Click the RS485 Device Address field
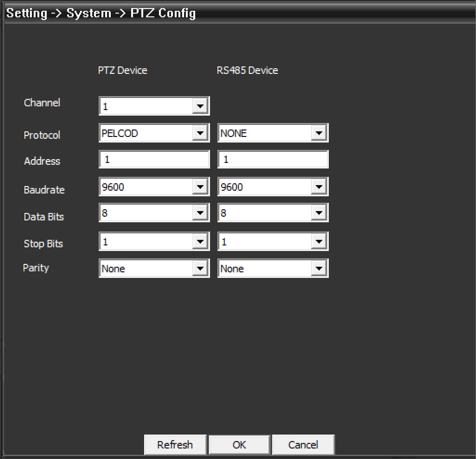The height and width of the screenshot is (459, 476). pyautogui.click(x=273, y=159)
